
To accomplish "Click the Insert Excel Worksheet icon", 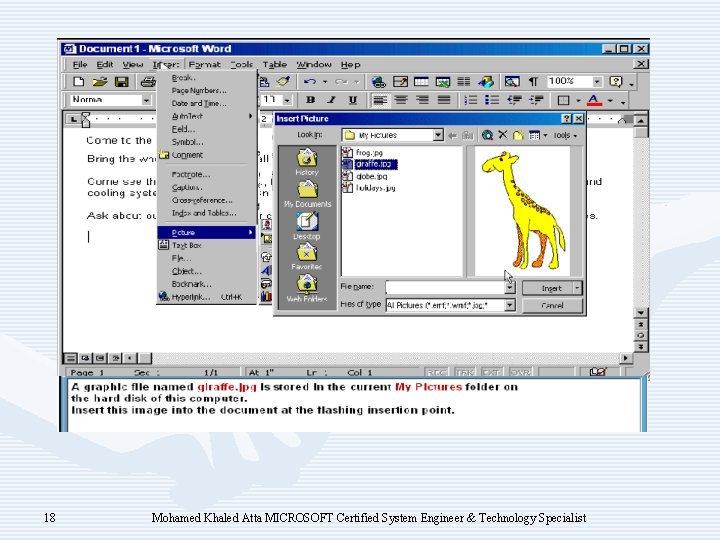I will (x=443, y=82).
